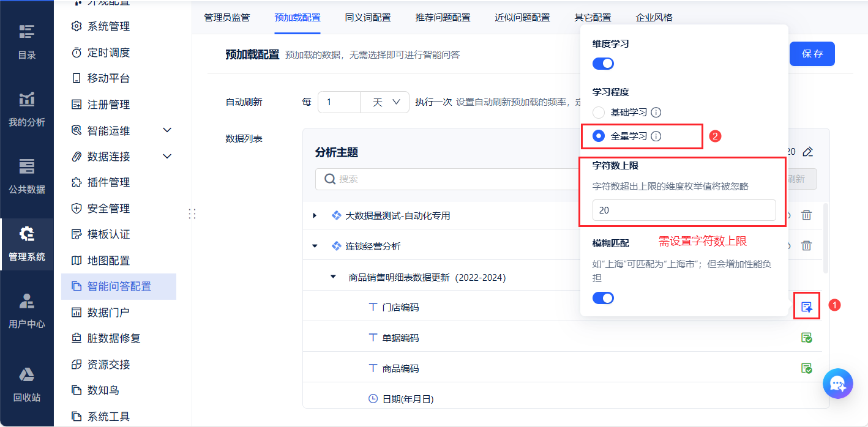Click the 保存 button
Screen dimensions: 868x427
(812, 54)
